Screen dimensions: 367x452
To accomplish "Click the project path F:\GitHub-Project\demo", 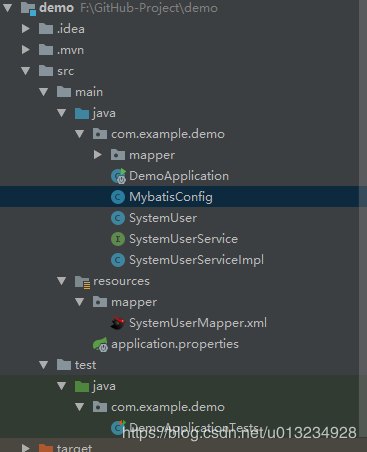I will click(x=149, y=8).
